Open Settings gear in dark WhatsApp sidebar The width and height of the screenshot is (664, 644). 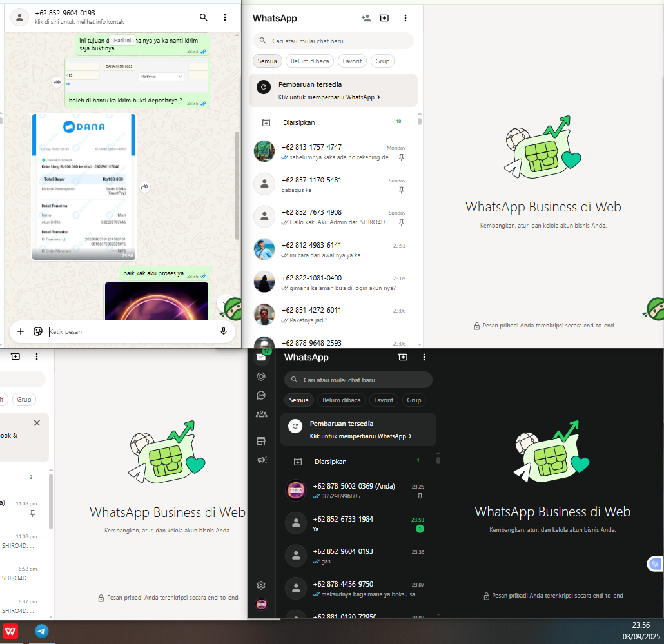(x=261, y=585)
